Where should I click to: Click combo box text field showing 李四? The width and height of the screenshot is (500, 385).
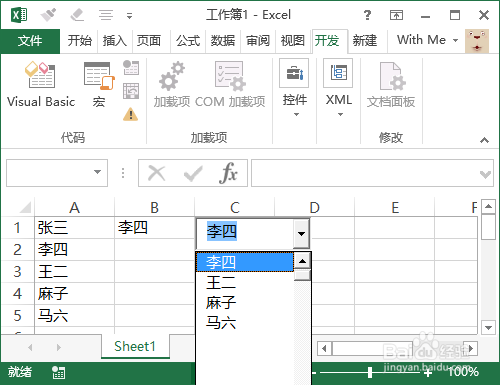point(245,234)
